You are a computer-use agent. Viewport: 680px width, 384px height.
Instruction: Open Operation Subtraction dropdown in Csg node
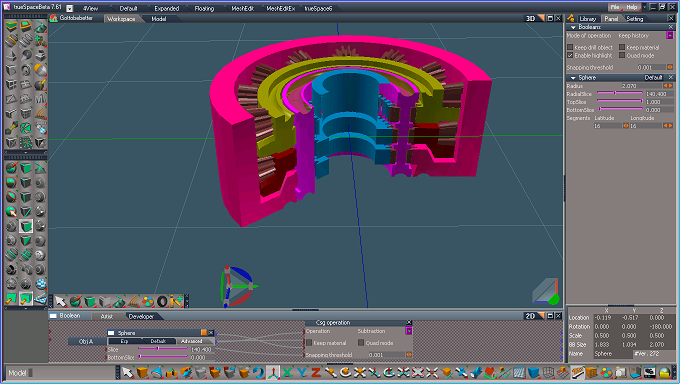[409, 331]
